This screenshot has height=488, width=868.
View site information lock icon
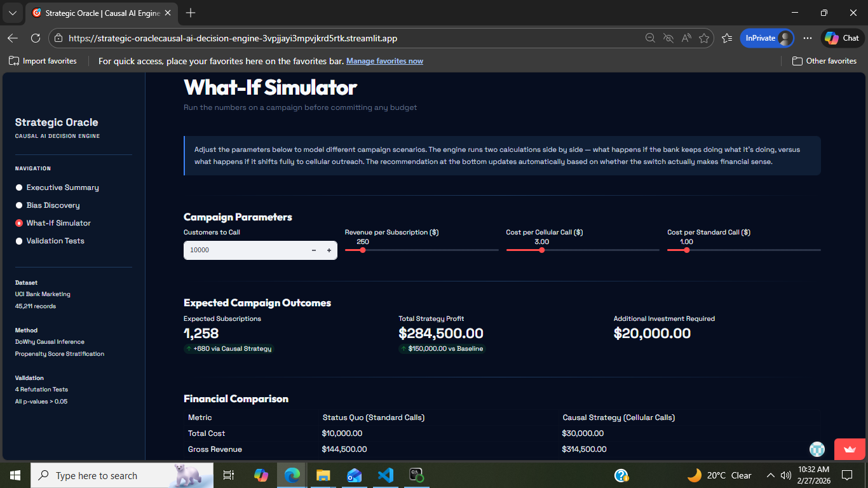pos(58,38)
